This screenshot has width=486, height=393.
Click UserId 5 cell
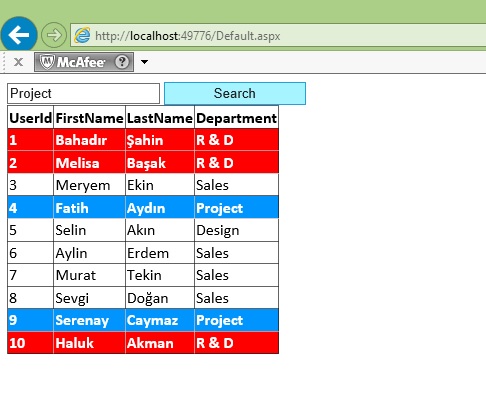[x=30, y=230]
